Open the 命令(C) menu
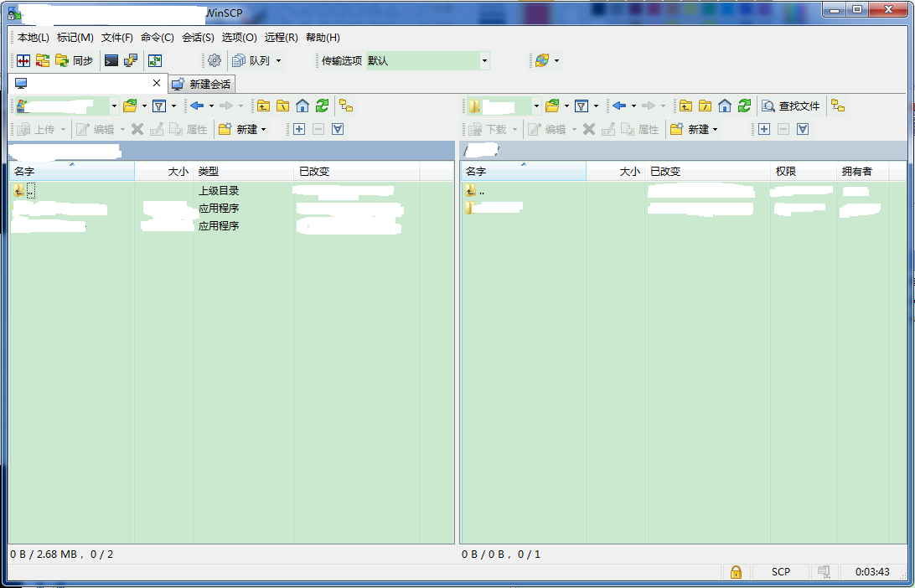915x588 pixels. 158,38
